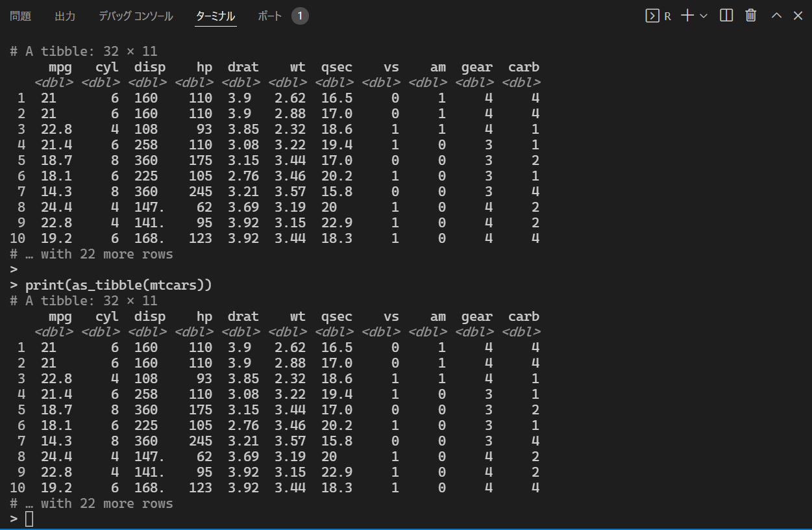The height and width of the screenshot is (530, 812).
Task: Maximize the panel using the chevron icon
Action: pos(776,16)
